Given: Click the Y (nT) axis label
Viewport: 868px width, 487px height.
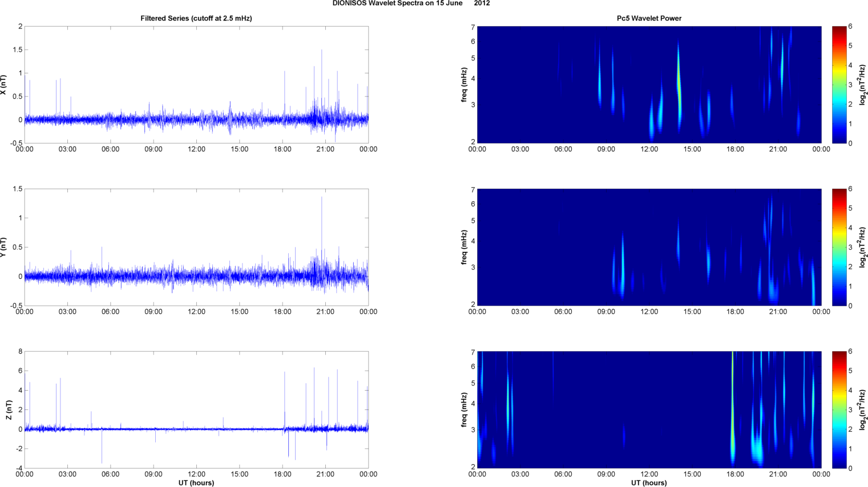Looking at the screenshot, I should tap(4, 247).
